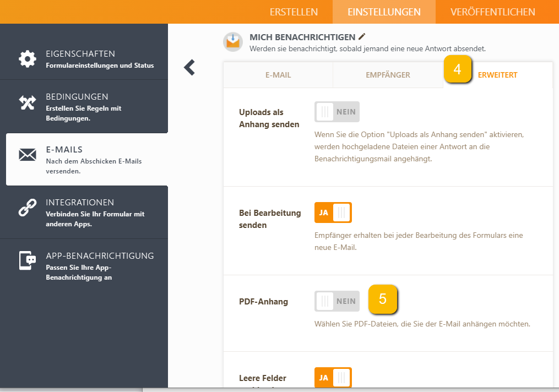Open the Empfänger tab

click(x=388, y=75)
